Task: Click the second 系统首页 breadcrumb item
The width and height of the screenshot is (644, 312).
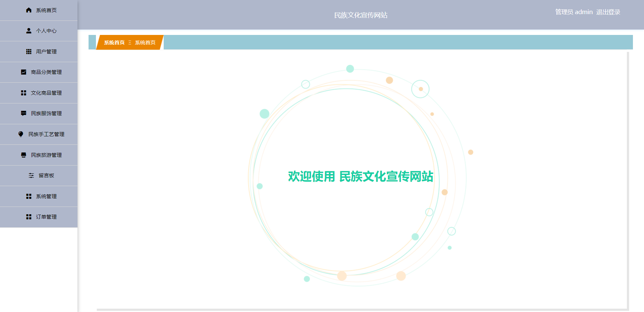Action: [x=145, y=43]
